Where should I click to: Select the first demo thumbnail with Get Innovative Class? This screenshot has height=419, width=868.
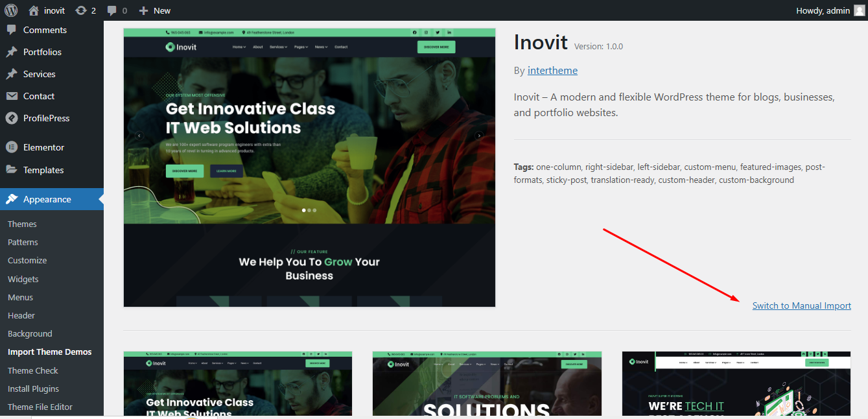tap(238, 383)
